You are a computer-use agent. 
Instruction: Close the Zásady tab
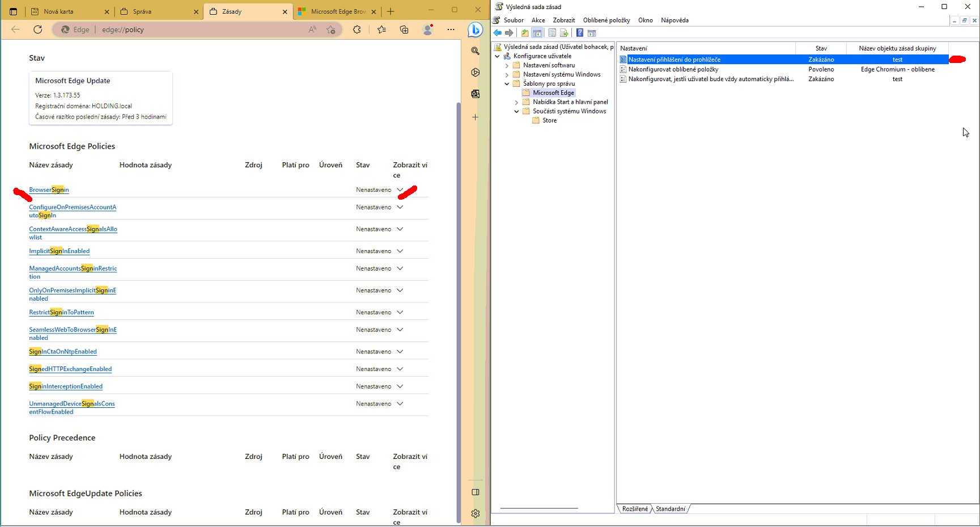[x=285, y=11]
